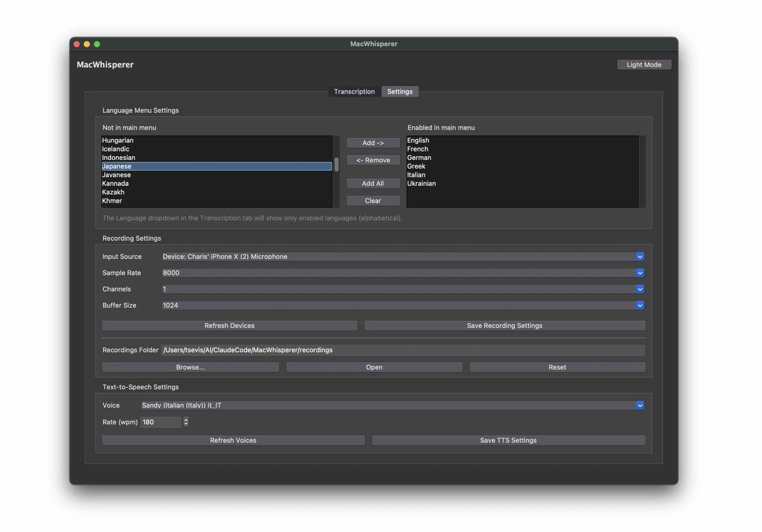Viewport: 762px width, 532px height.
Task: Select English in Enabled in main menu
Action: coord(522,140)
